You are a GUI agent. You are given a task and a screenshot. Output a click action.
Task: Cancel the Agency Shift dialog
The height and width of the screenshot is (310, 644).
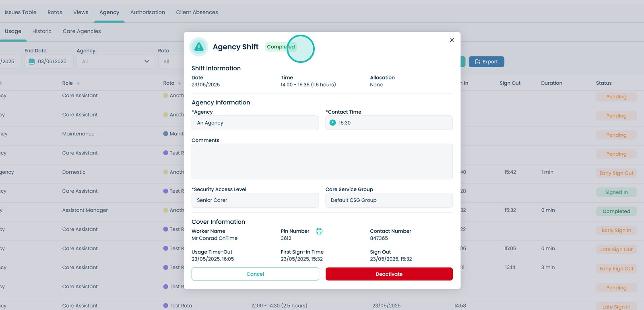(x=255, y=274)
